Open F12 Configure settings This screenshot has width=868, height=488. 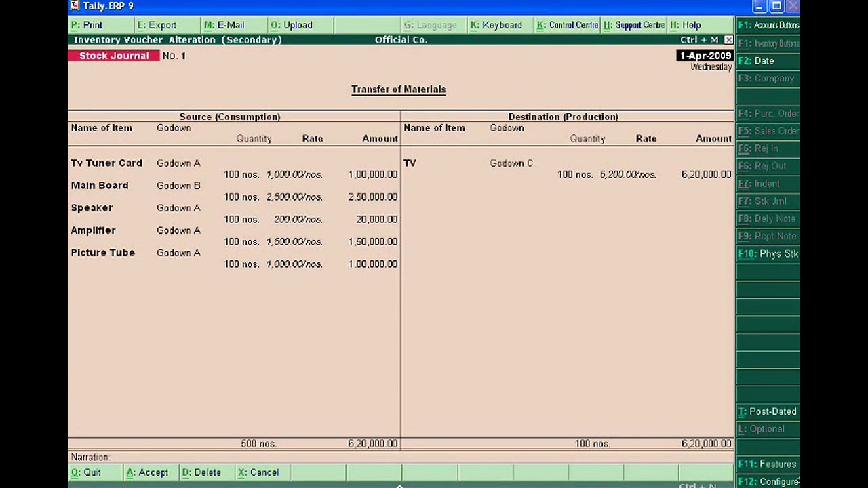tap(768, 481)
